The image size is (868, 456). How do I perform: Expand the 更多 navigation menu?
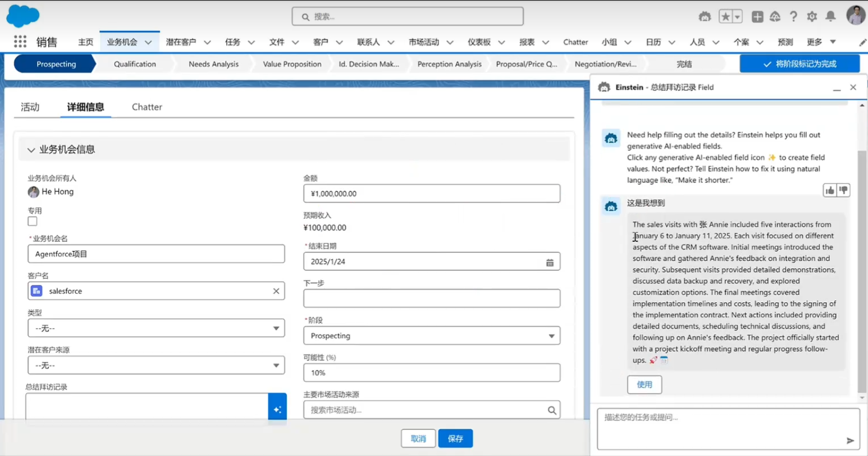coord(821,42)
